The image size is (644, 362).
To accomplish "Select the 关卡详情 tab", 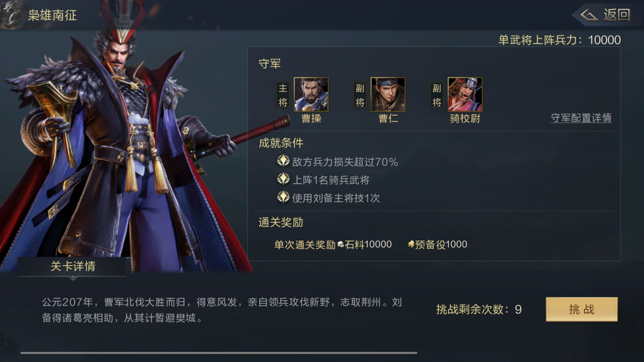I will pos(72,267).
